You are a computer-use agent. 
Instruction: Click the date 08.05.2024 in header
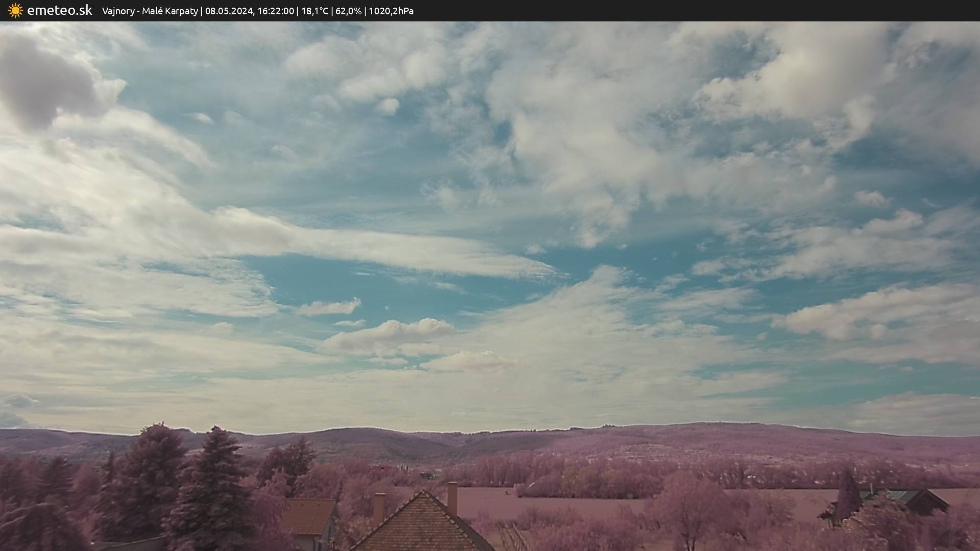(229, 11)
